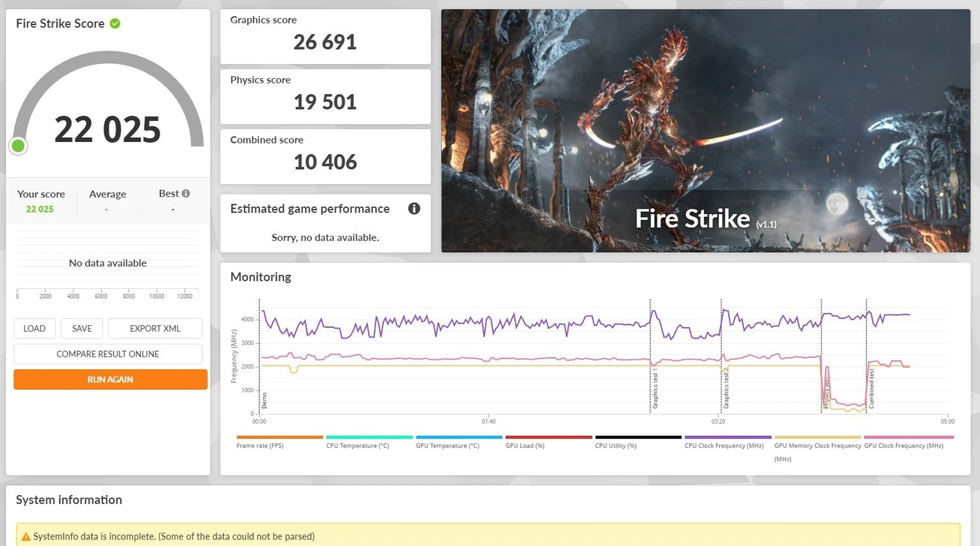Click the Graphics score value 26 691
The height and width of the screenshot is (546, 980).
pos(325,42)
